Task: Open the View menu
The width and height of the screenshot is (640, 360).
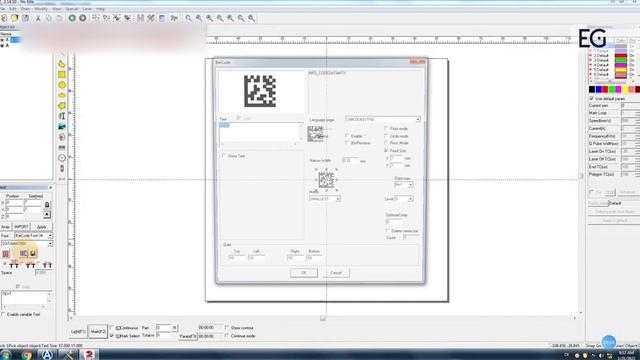Action: pyautogui.click(x=57, y=9)
